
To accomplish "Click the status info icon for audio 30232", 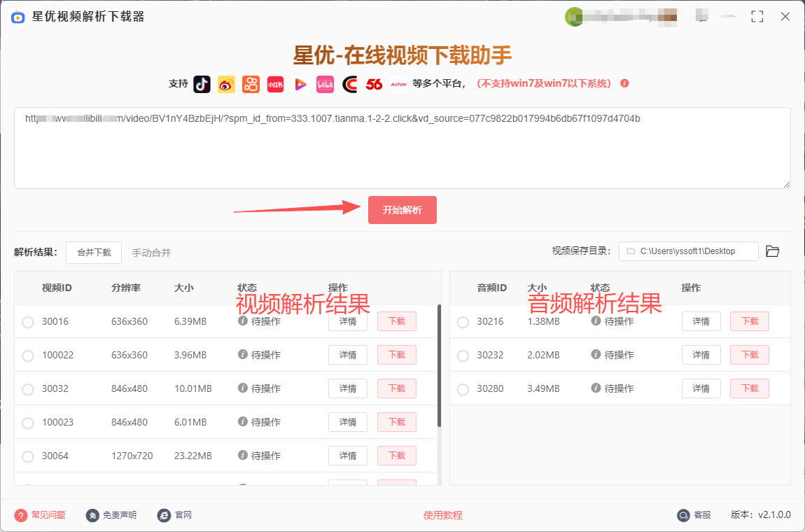I will coord(596,354).
